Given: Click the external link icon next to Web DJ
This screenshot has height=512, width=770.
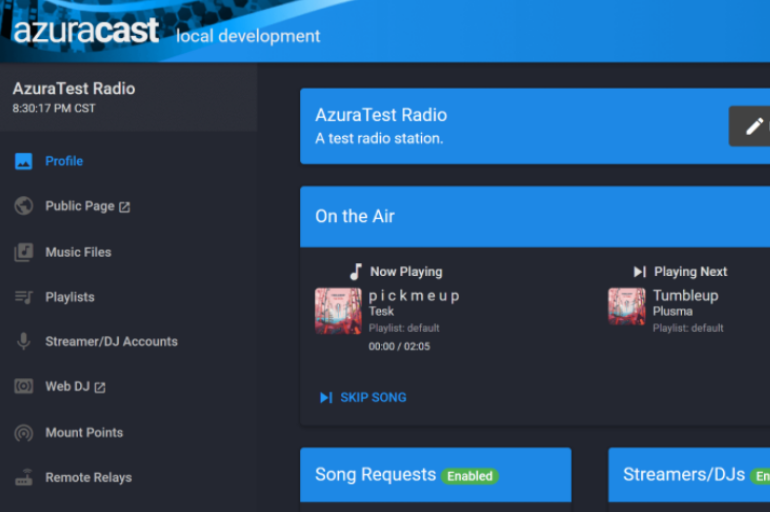Looking at the screenshot, I should tap(100, 388).
